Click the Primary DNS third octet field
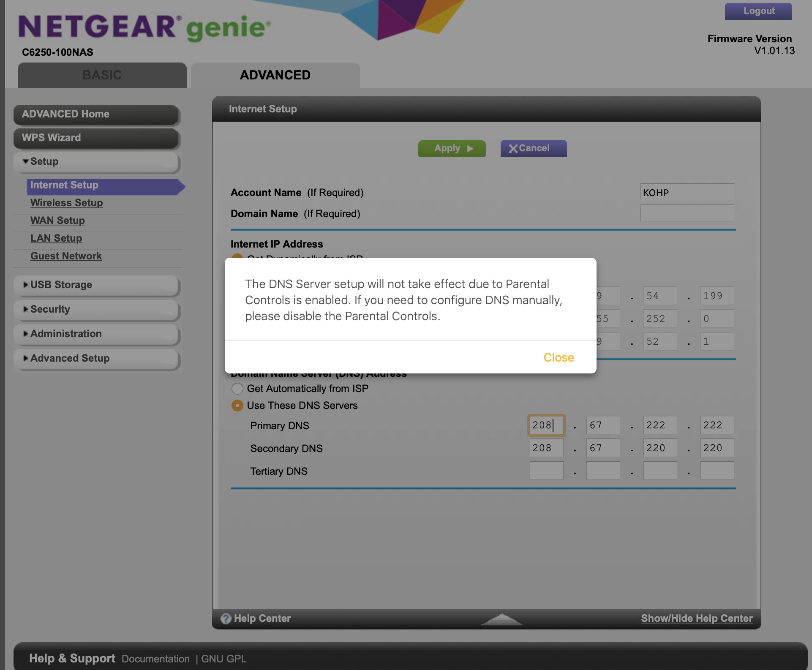The width and height of the screenshot is (812, 670). (660, 425)
